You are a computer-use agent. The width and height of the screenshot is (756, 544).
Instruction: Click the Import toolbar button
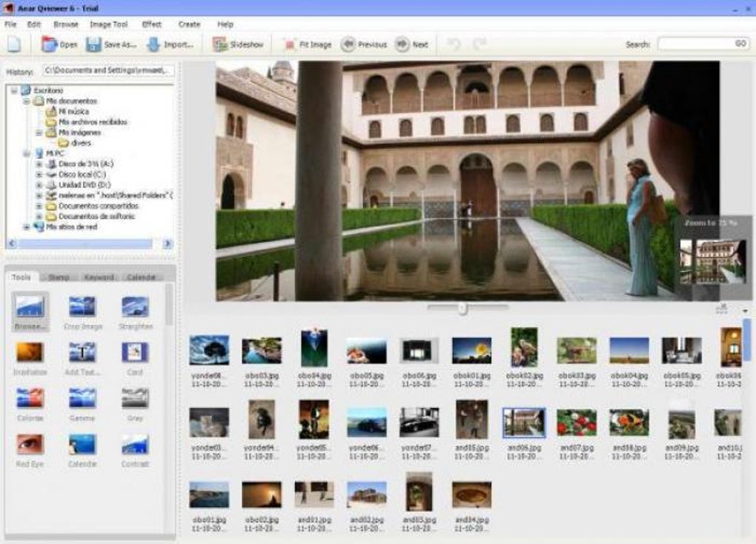click(170, 44)
